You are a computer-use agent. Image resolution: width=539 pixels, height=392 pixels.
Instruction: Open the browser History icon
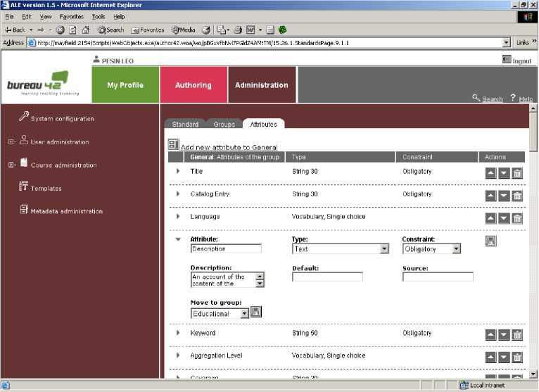click(206, 30)
